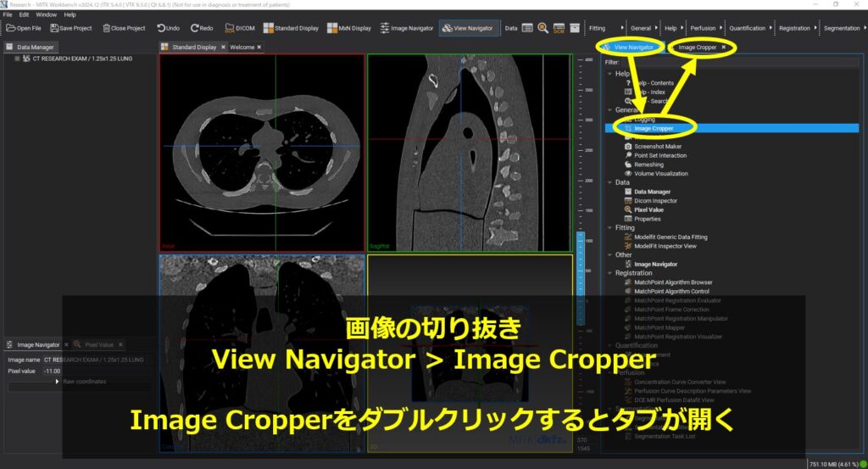Screen dimensions: 868x469
Task: Toggle the Image Navigator toolbar button
Action: point(406,28)
